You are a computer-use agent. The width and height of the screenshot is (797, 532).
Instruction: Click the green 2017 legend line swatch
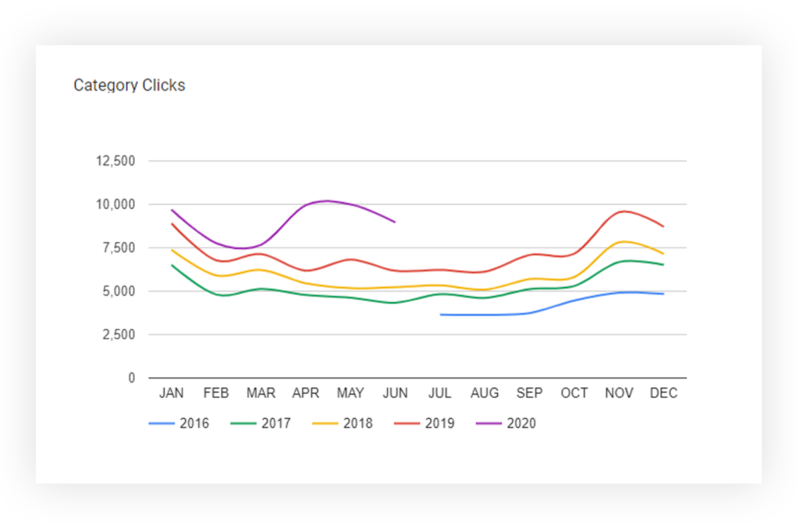coord(244,424)
